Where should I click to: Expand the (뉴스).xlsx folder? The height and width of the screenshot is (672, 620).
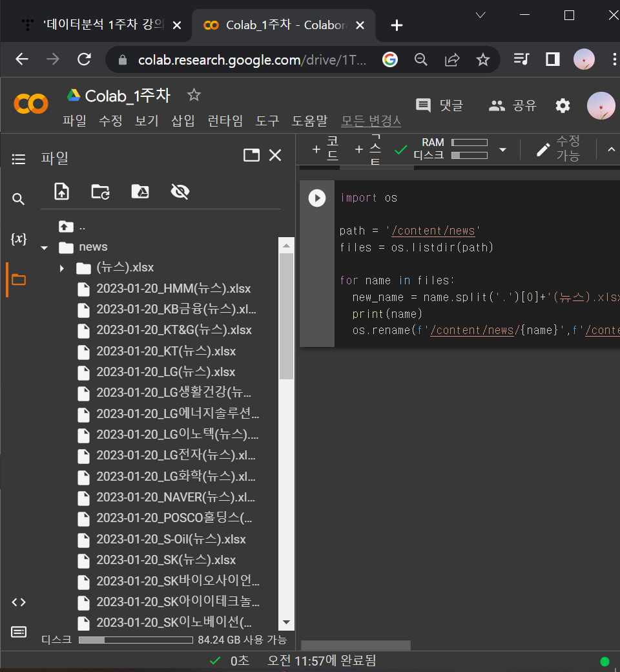62,268
